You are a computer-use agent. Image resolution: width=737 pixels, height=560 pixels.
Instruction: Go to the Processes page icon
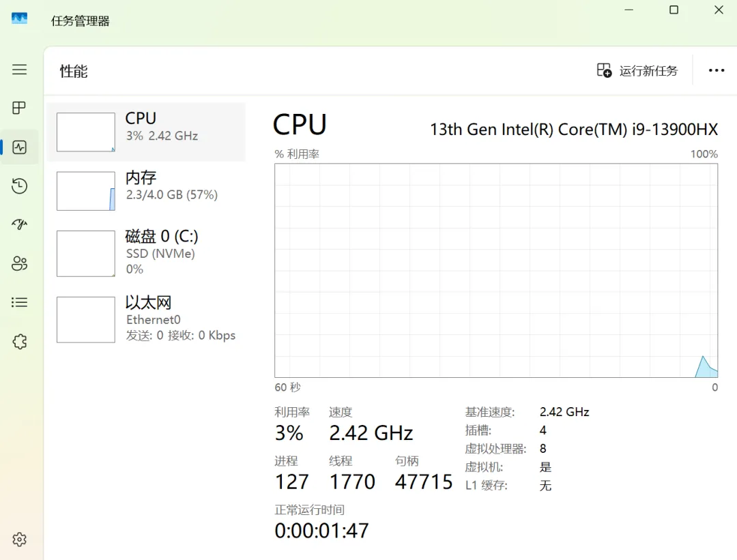(19, 108)
